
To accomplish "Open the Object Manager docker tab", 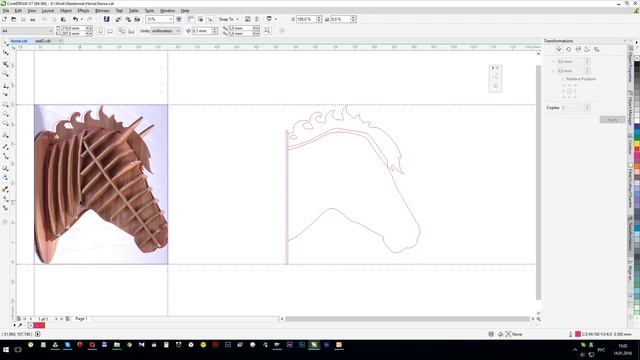I will coord(631,108).
